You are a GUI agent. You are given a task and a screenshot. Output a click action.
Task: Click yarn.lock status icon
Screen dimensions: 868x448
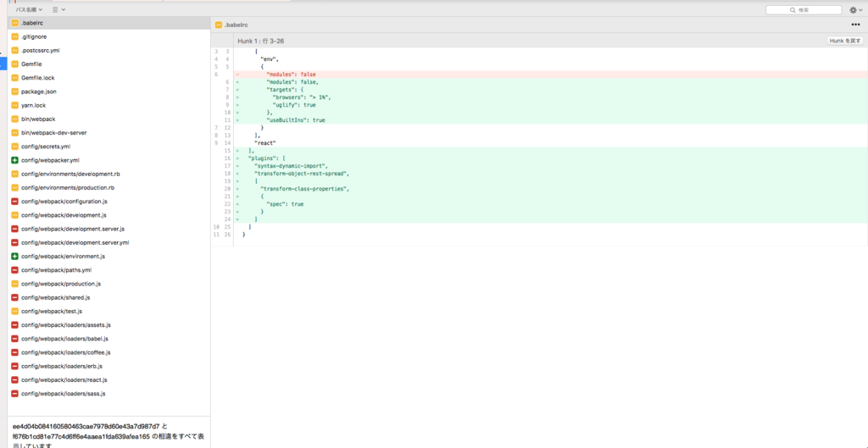coord(15,105)
